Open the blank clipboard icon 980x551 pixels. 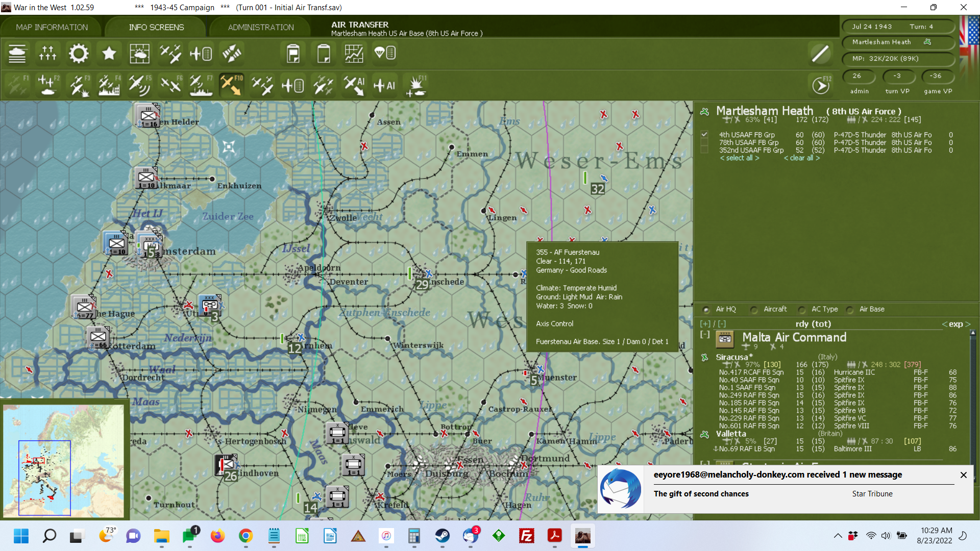click(x=324, y=53)
